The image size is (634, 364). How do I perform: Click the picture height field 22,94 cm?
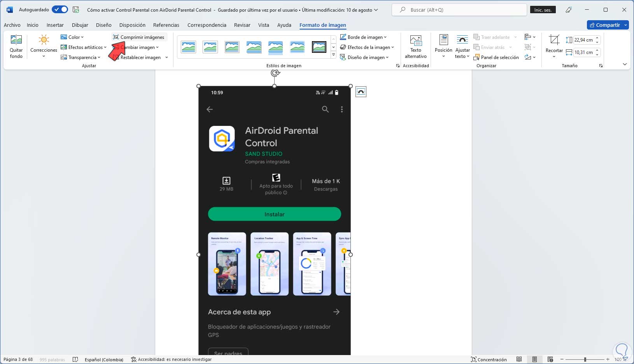(583, 40)
